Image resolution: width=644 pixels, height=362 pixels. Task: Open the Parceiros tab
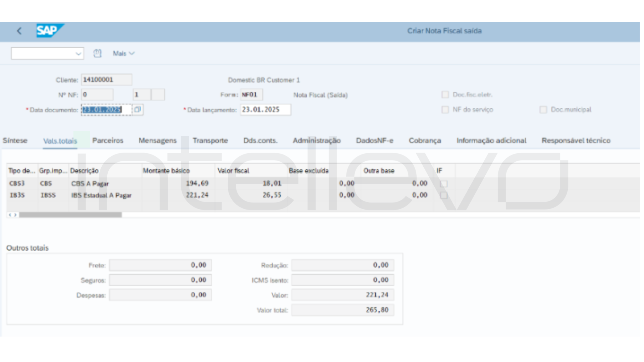[108, 140]
